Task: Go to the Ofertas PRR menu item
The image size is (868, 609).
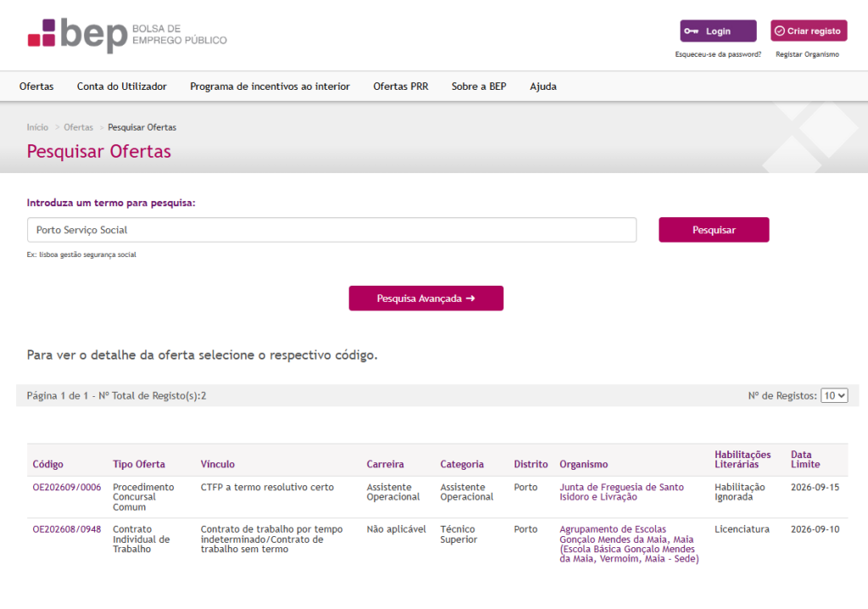Action: pos(401,87)
